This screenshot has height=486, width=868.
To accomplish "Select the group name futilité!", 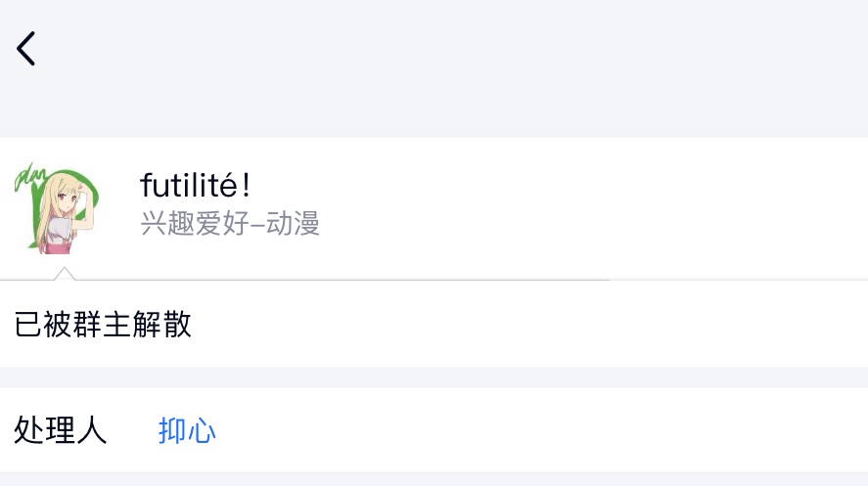I will (195, 185).
